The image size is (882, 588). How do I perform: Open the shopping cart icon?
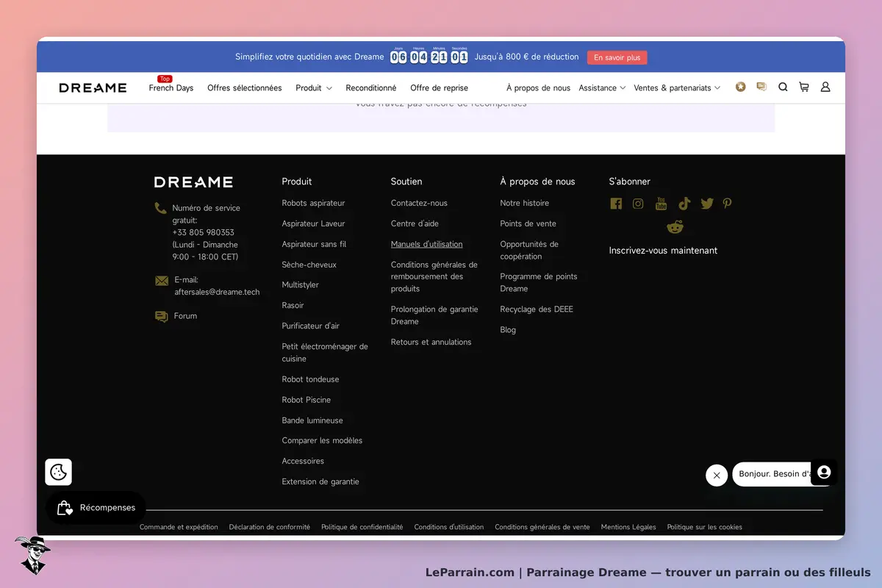point(804,87)
